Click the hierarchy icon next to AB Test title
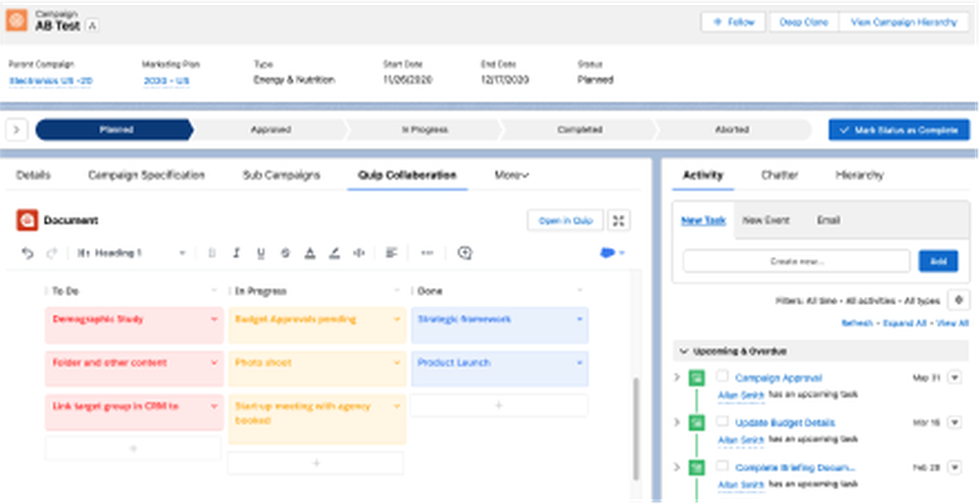This screenshot has width=980, height=504. point(92,25)
